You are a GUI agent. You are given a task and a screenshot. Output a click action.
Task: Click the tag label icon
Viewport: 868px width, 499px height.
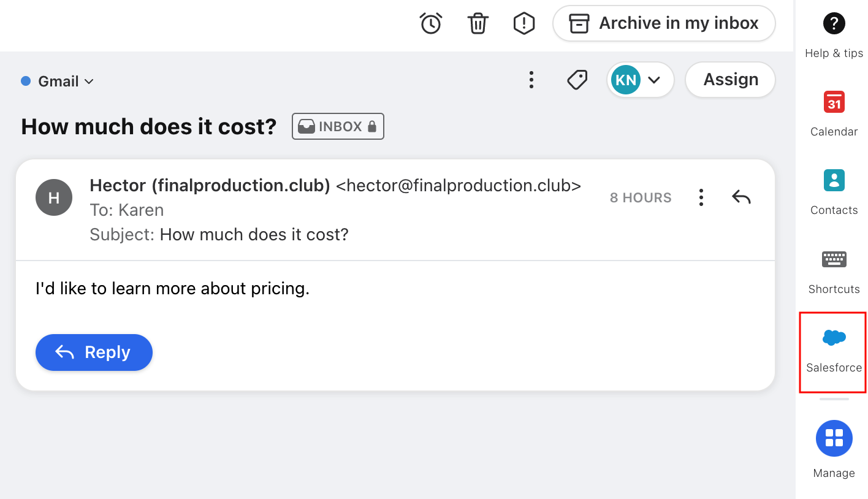click(x=577, y=80)
